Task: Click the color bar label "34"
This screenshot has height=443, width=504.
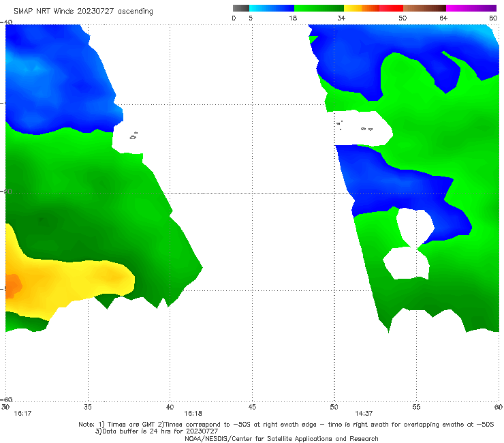Action: click(341, 18)
